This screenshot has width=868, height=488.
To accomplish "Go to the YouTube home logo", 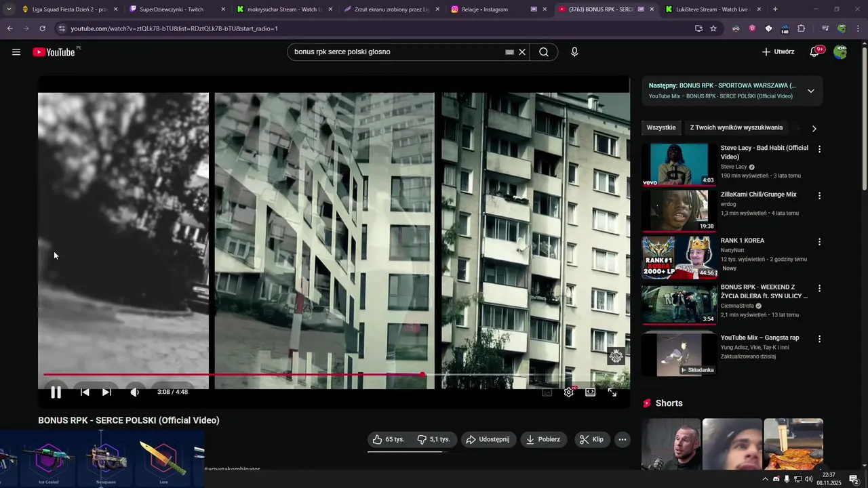I will click(54, 52).
